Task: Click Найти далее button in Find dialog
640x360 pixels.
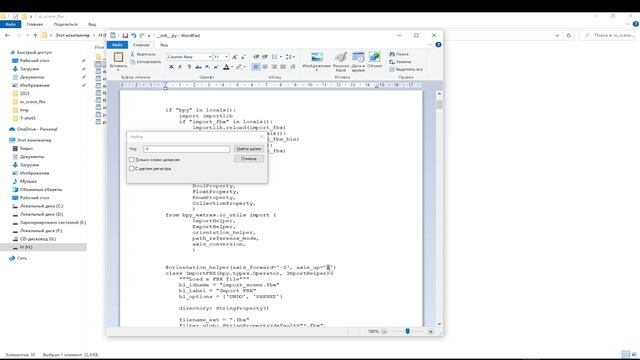Action: [249, 149]
